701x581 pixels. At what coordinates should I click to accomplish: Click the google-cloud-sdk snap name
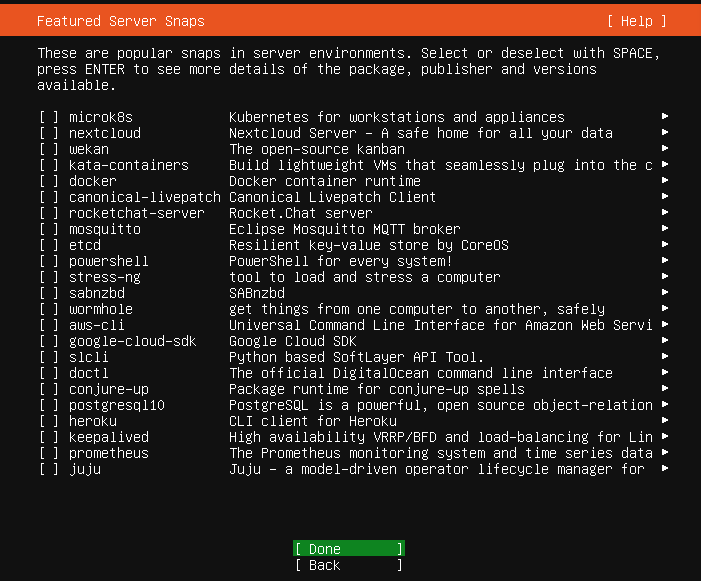[132, 341]
